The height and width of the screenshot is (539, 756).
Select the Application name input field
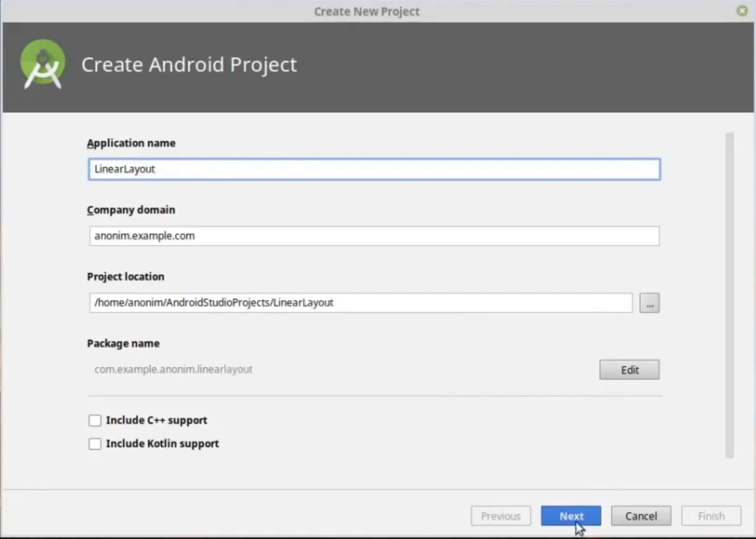[x=374, y=169]
